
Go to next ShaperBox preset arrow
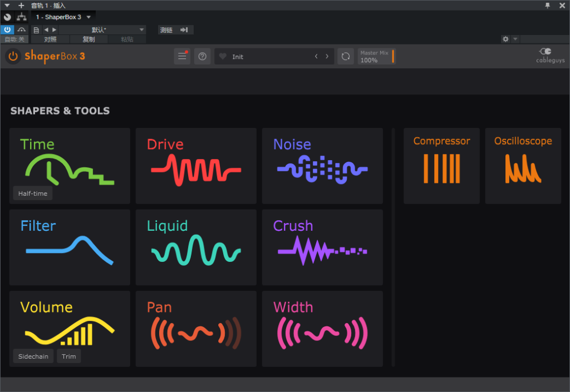click(327, 56)
